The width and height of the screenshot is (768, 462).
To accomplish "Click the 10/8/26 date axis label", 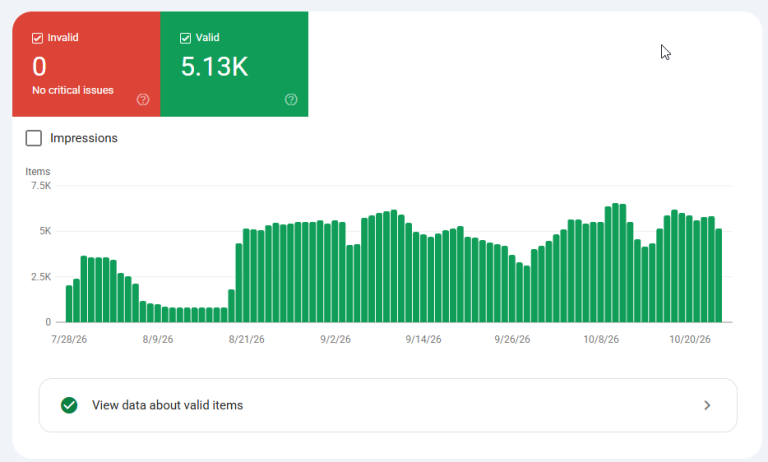I will click(601, 339).
